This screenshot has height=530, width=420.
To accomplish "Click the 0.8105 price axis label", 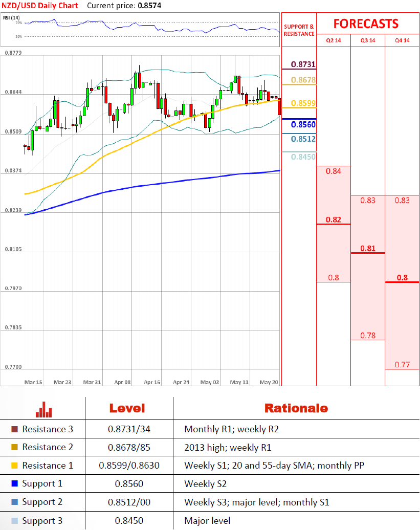I will tap(13, 249).
